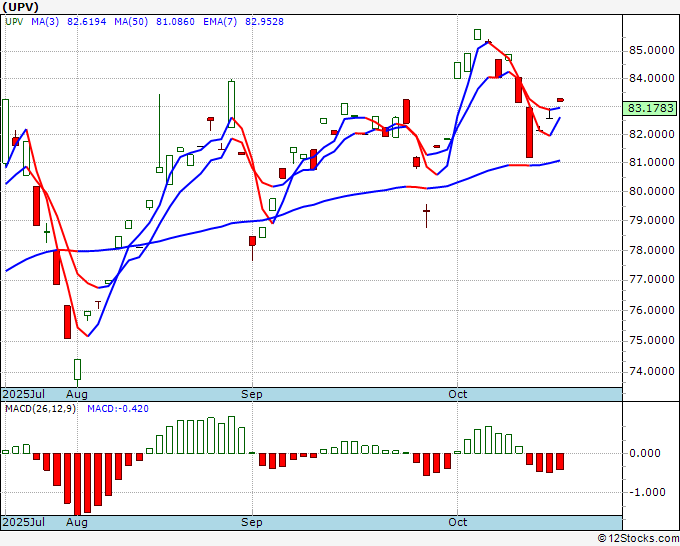Click Oct on the price chart axis
The width and height of the screenshot is (680, 546).
[458, 394]
